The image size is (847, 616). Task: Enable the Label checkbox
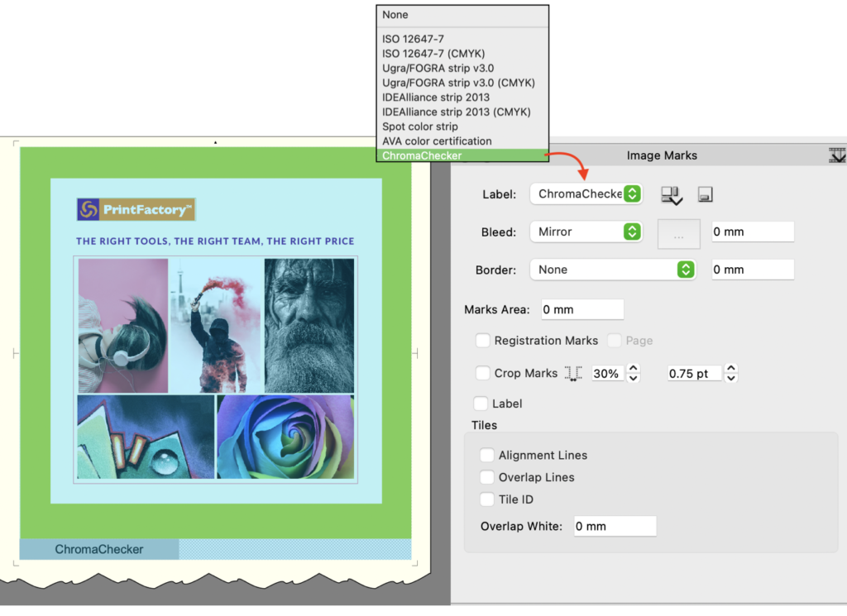pos(481,404)
